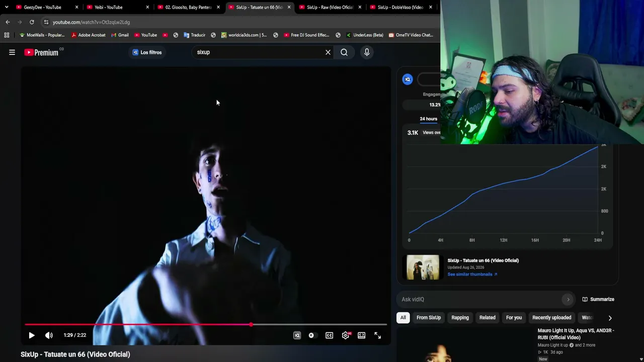Mute the video volume speaker
Screen dimensions: 644x362
click(x=49, y=335)
